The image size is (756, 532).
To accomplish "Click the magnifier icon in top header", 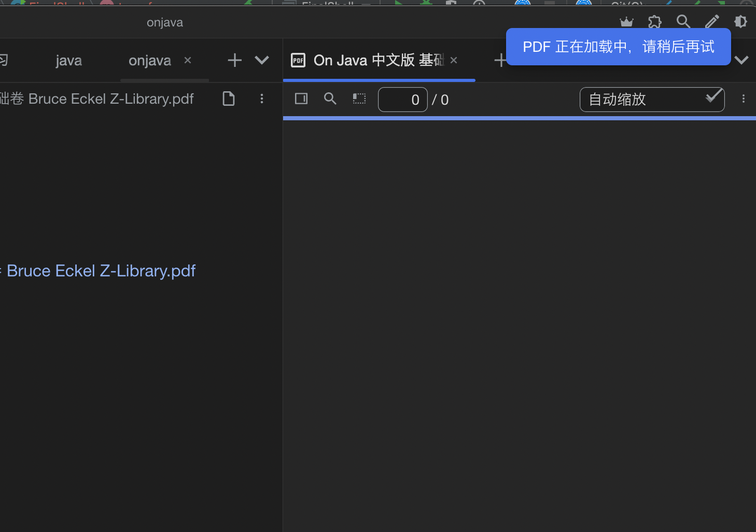I will [683, 22].
